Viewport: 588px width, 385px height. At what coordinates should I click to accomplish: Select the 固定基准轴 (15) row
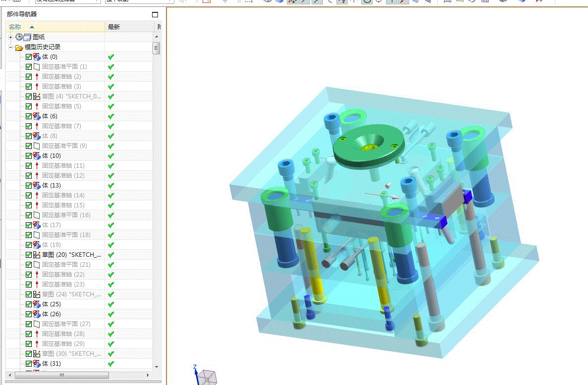[79, 205]
